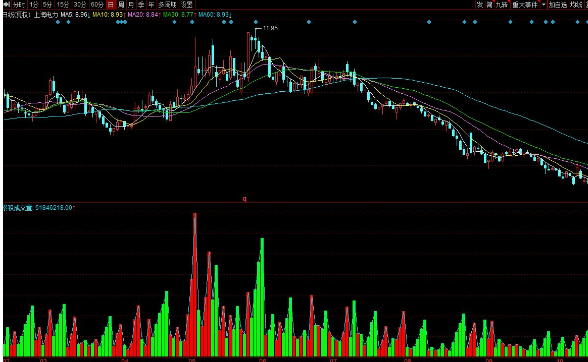Click the 九转 indicator button
588x362 pixels.
[501, 5]
